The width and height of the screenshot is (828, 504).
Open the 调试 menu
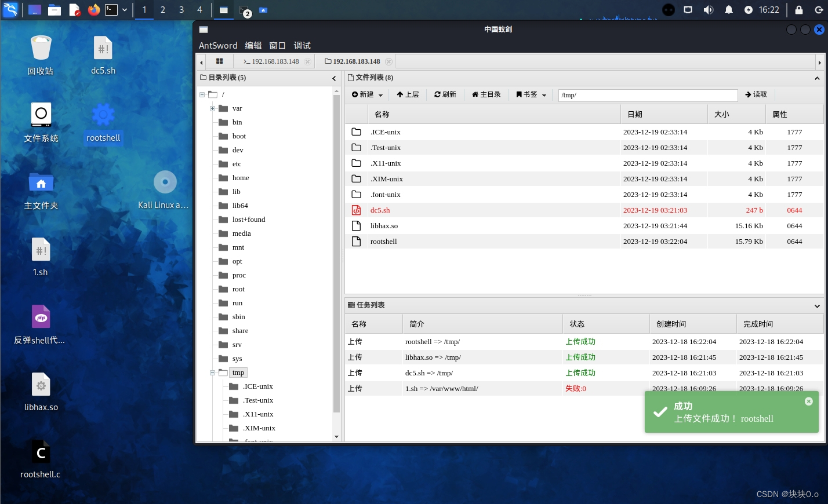302,45
